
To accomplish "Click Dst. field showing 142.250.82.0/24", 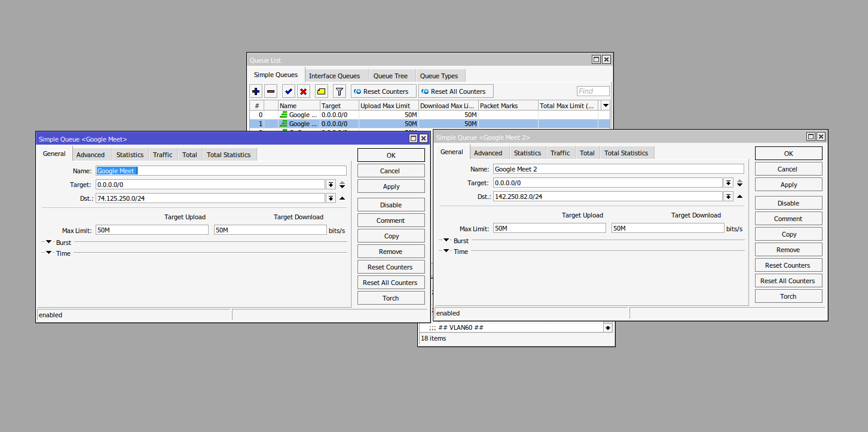I will (608, 197).
